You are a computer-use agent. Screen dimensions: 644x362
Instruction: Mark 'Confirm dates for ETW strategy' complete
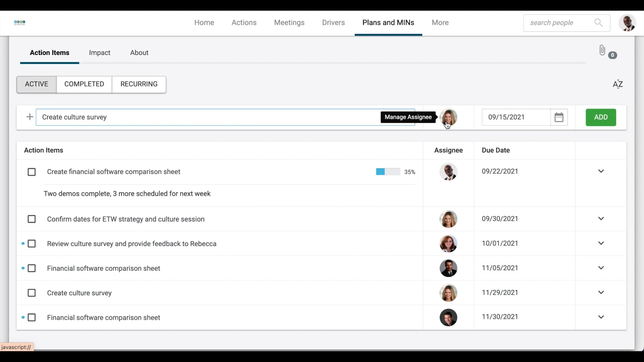point(32,219)
